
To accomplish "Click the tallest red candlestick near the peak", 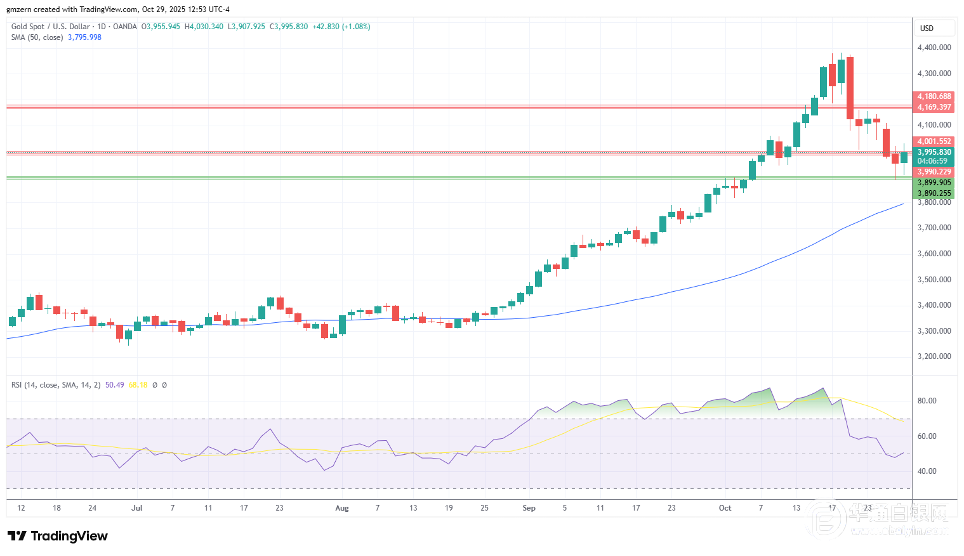I will pos(849,88).
